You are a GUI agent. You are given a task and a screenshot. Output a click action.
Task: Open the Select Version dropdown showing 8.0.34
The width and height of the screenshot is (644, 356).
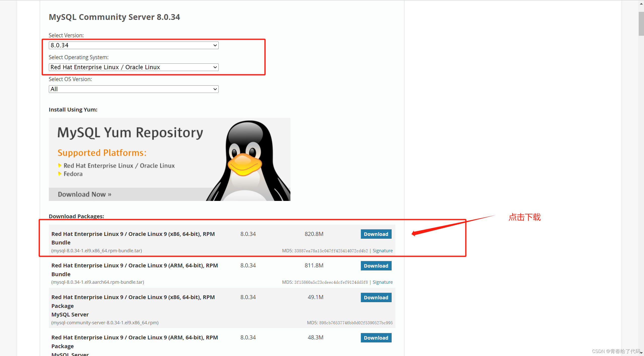(x=133, y=45)
